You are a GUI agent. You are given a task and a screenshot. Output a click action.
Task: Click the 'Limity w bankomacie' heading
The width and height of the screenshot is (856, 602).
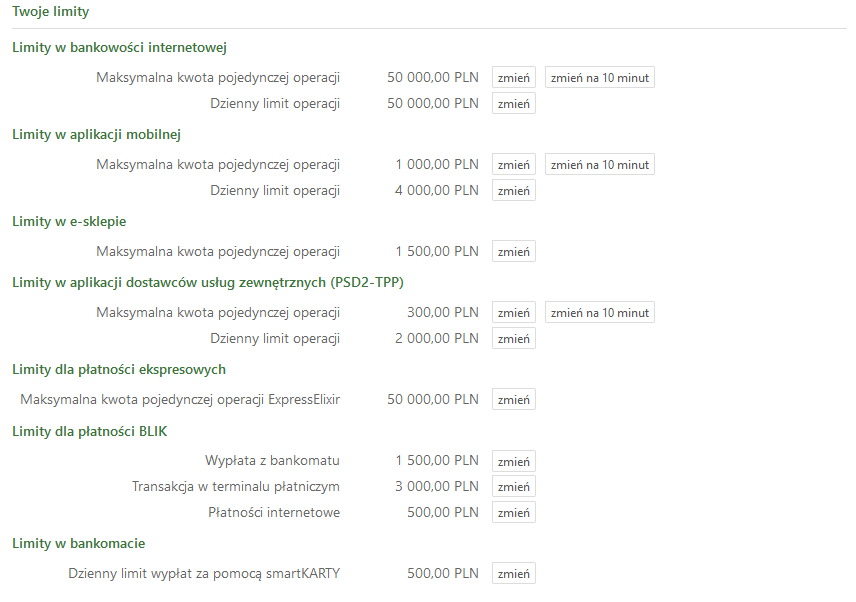tap(79, 544)
